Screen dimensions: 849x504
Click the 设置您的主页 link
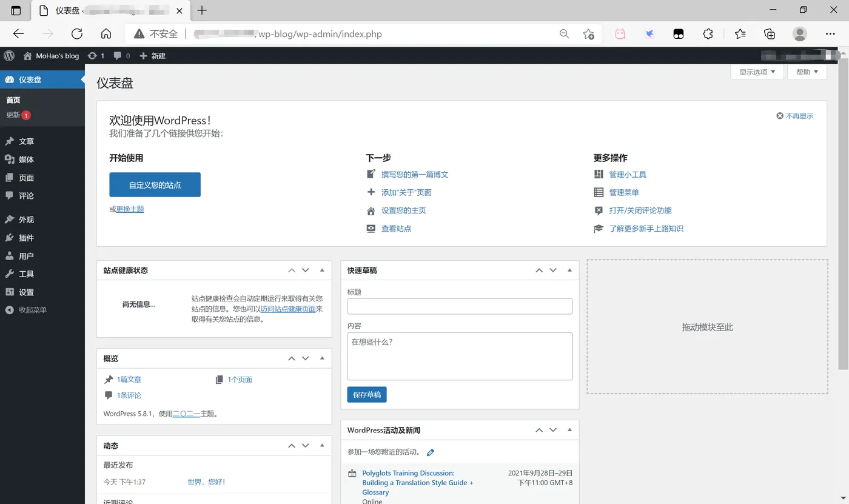(x=404, y=210)
